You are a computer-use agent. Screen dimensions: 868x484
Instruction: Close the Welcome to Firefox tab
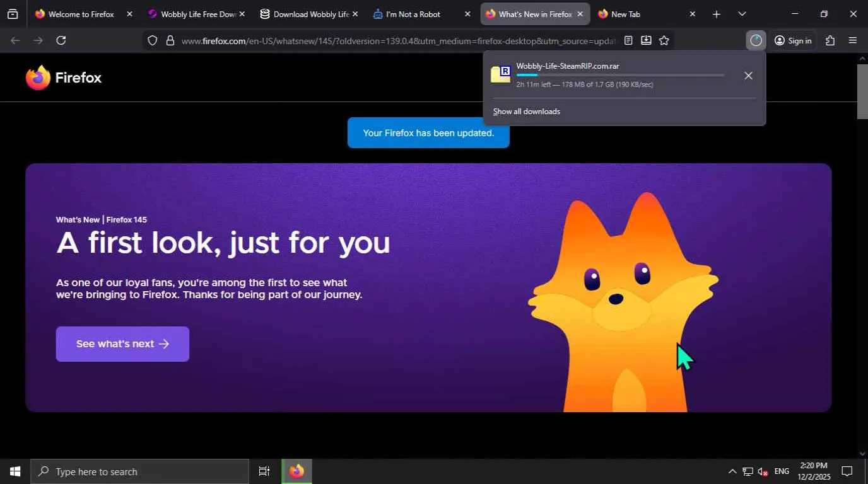129,14
